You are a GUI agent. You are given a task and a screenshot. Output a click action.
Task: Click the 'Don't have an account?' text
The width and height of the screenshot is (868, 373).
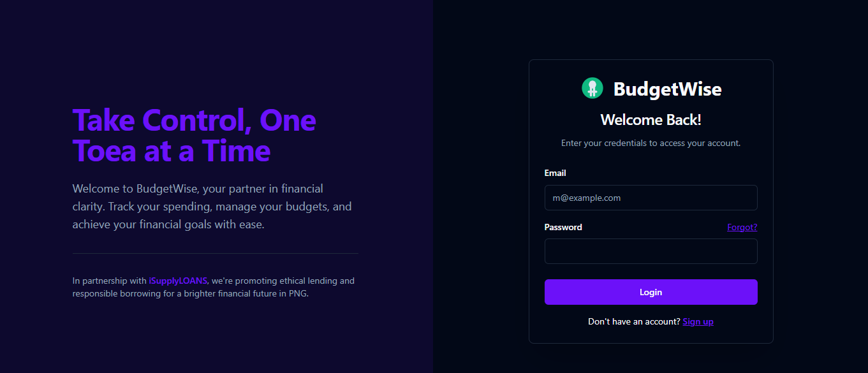coord(634,321)
